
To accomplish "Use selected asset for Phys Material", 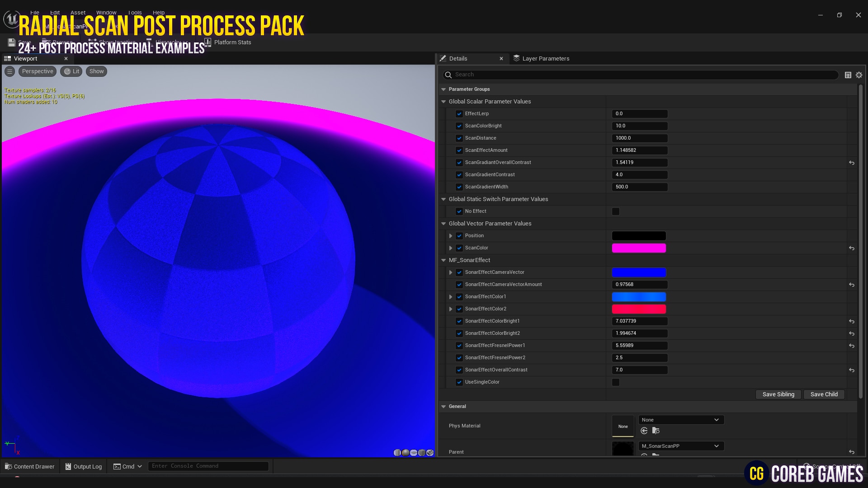I will click(644, 431).
